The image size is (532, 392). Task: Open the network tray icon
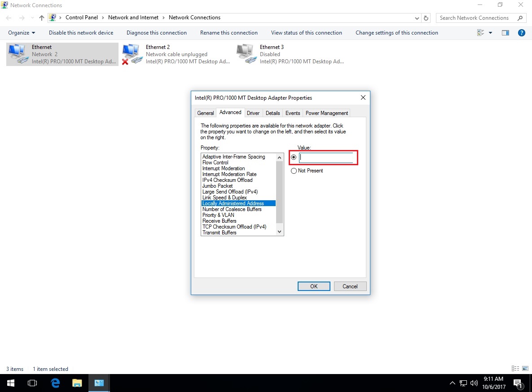[x=463, y=383]
